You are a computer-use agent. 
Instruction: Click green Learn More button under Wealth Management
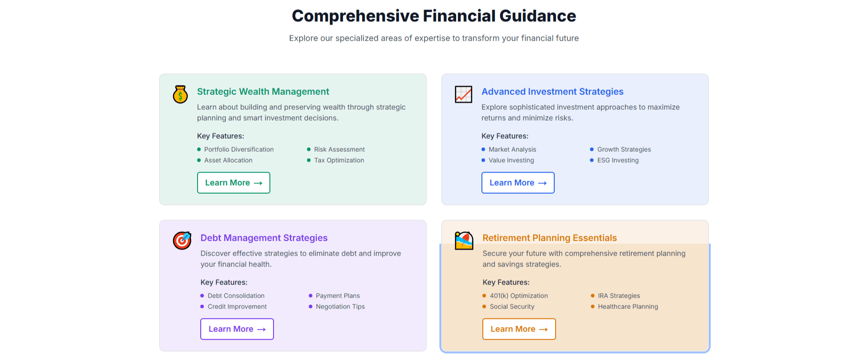click(x=233, y=183)
